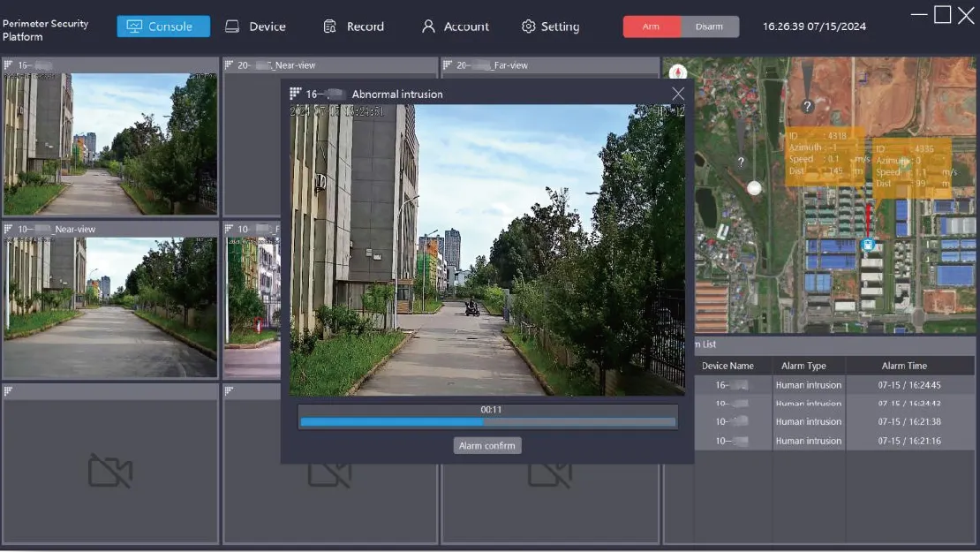Click the blue radar device marker on map
The image size is (980, 552).
pyautogui.click(x=868, y=245)
